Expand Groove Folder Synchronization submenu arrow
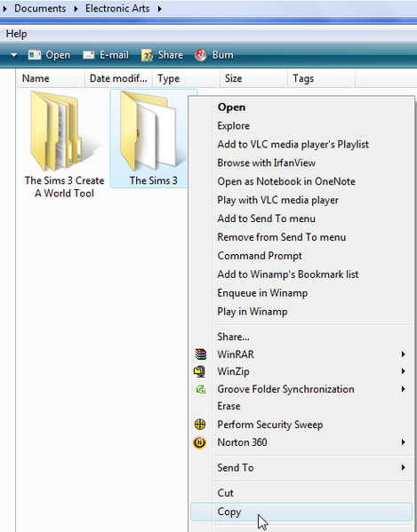This screenshot has width=417, height=532. click(x=403, y=389)
